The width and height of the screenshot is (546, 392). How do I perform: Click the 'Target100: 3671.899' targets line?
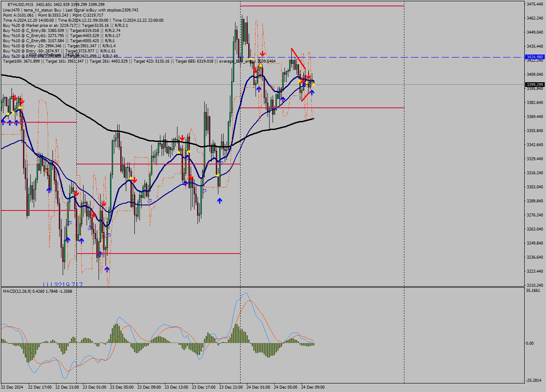(139, 61)
